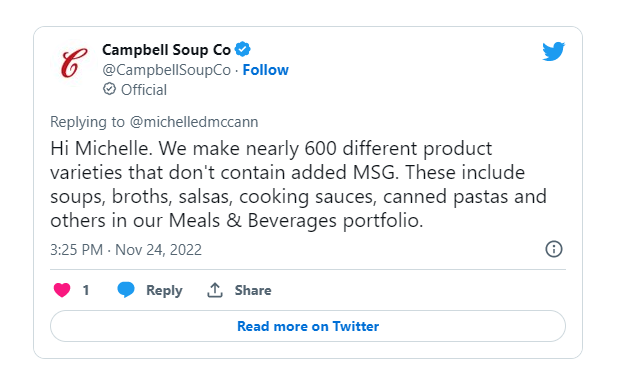
Task: Open the @michelledmccann mention in reply line
Action: [x=194, y=122]
